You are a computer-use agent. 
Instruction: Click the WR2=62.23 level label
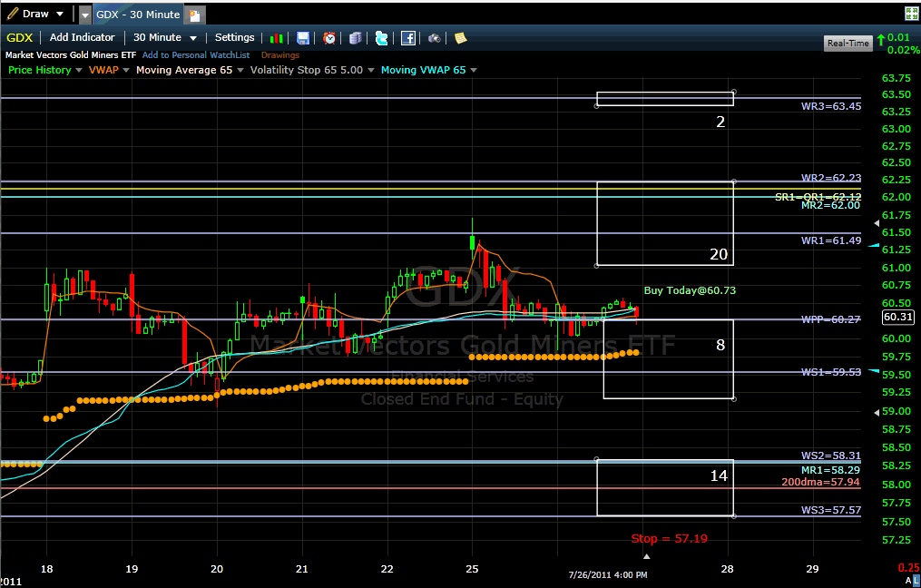(831, 178)
